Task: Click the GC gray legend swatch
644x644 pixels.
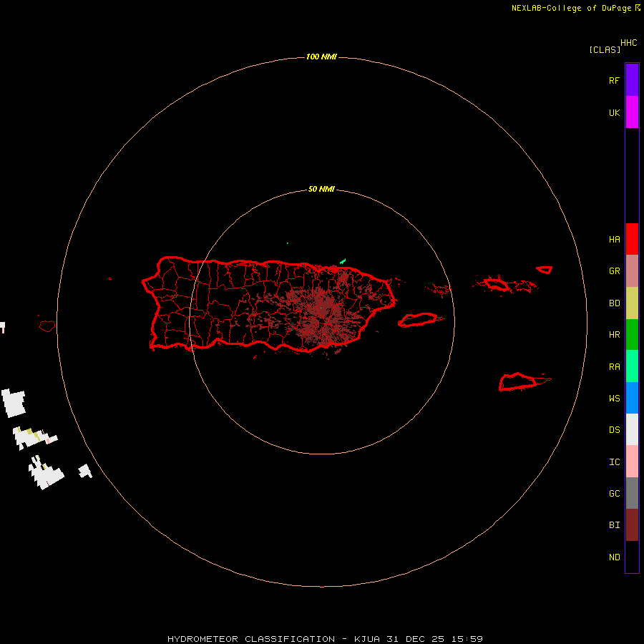Action: (x=632, y=493)
